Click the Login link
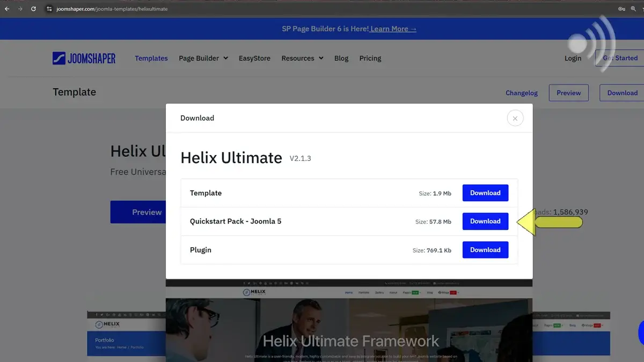This screenshot has height=362, width=644. tap(573, 58)
